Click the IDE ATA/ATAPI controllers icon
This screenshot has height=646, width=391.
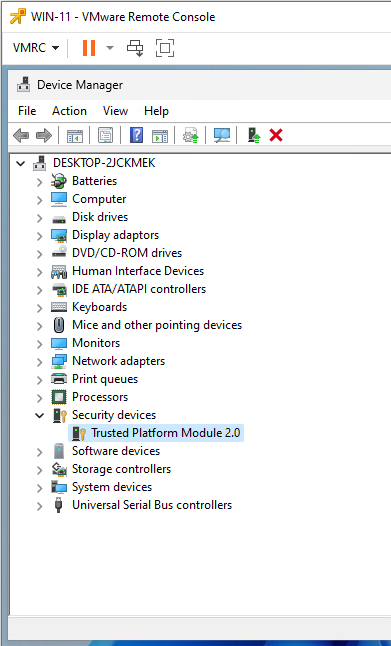[59, 289]
